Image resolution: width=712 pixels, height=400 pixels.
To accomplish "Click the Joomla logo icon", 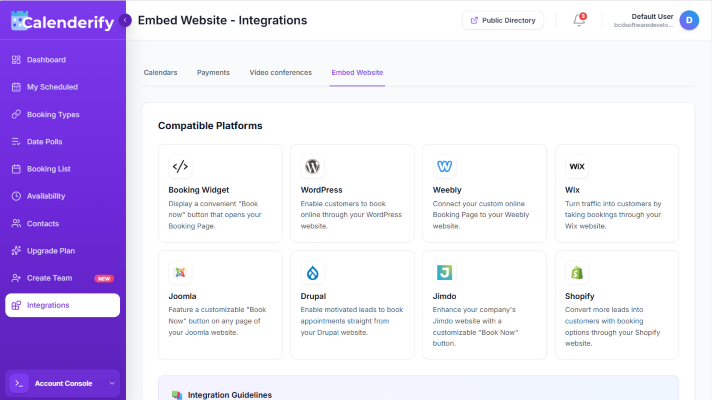I will [180, 273].
